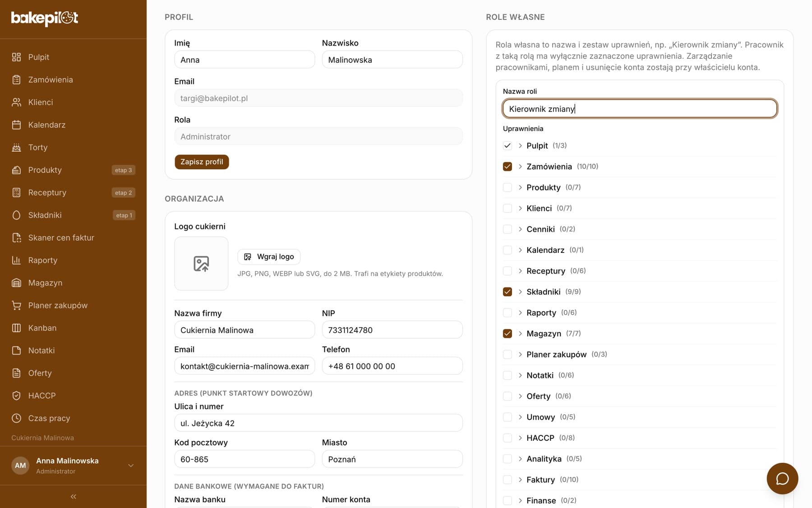812x508 pixels.
Task: Click the NIP input field
Action: [392, 330]
